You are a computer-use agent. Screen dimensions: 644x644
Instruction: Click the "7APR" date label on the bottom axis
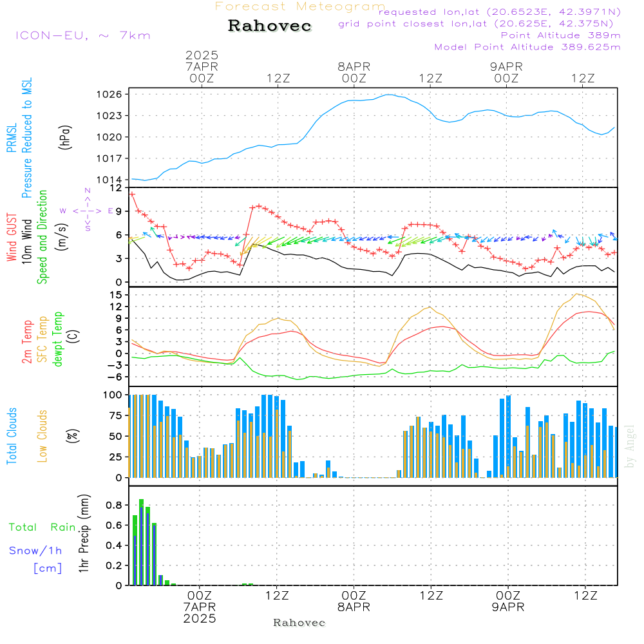click(200, 607)
